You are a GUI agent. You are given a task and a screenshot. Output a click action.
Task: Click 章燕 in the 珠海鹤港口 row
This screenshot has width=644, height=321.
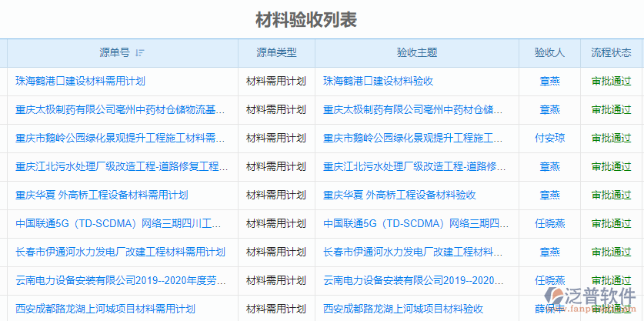click(x=549, y=81)
